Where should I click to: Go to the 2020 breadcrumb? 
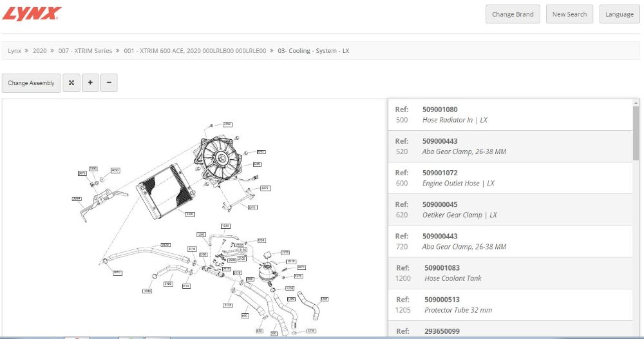(x=39, y=50)
